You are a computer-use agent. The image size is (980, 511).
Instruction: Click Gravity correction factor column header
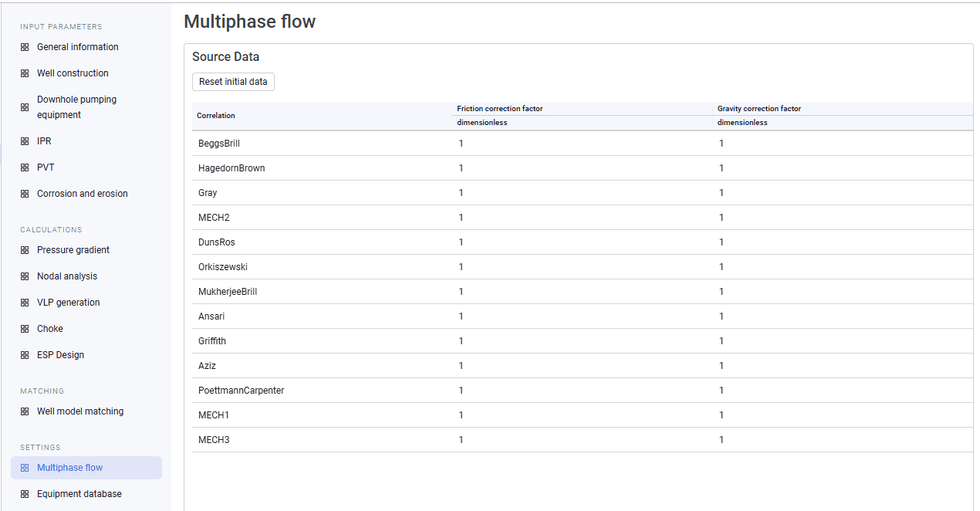point(843,109)
